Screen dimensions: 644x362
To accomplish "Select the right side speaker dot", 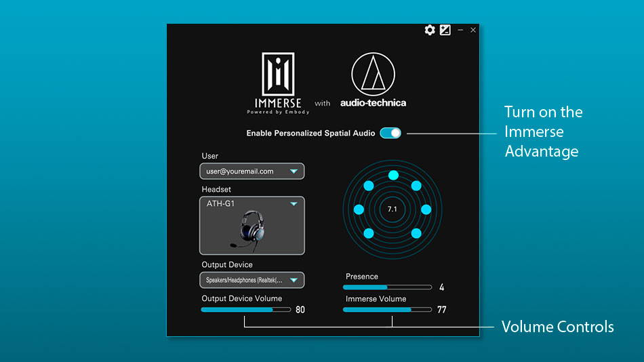I will click(426, 209).
